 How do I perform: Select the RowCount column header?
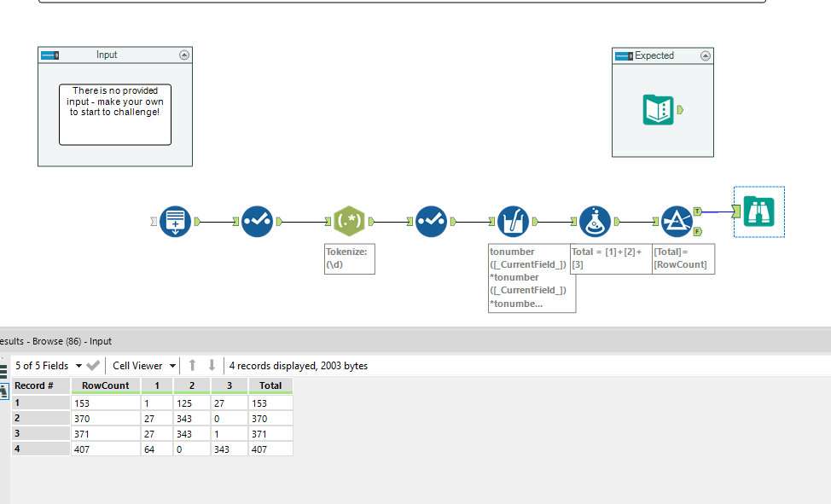coord(105,385)
